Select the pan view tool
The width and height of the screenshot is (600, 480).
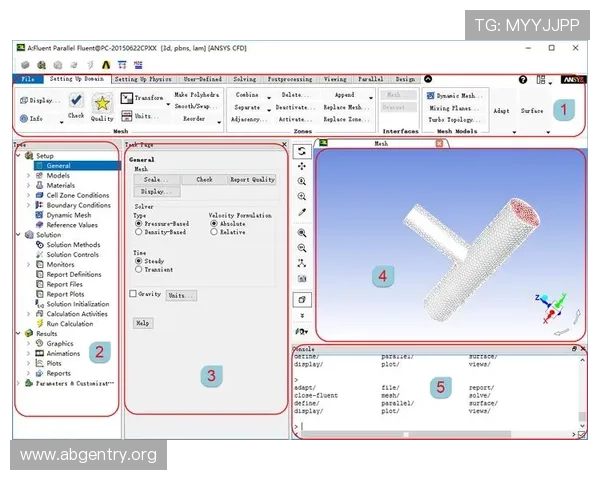pos(302,166)
